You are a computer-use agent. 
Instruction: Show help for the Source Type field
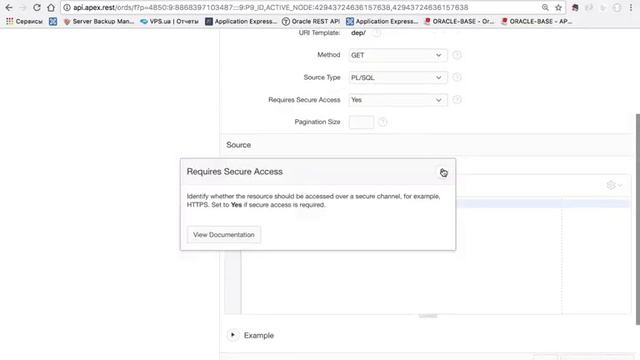click(457, 77)
